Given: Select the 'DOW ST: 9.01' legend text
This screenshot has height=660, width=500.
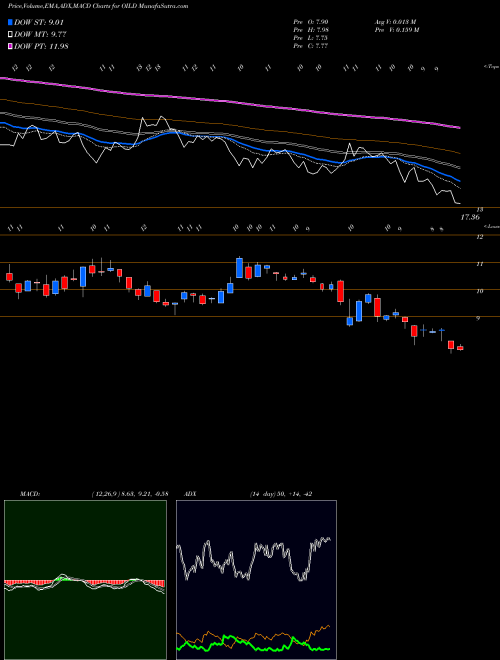Looking at the screenshot, I should point(39,23).
